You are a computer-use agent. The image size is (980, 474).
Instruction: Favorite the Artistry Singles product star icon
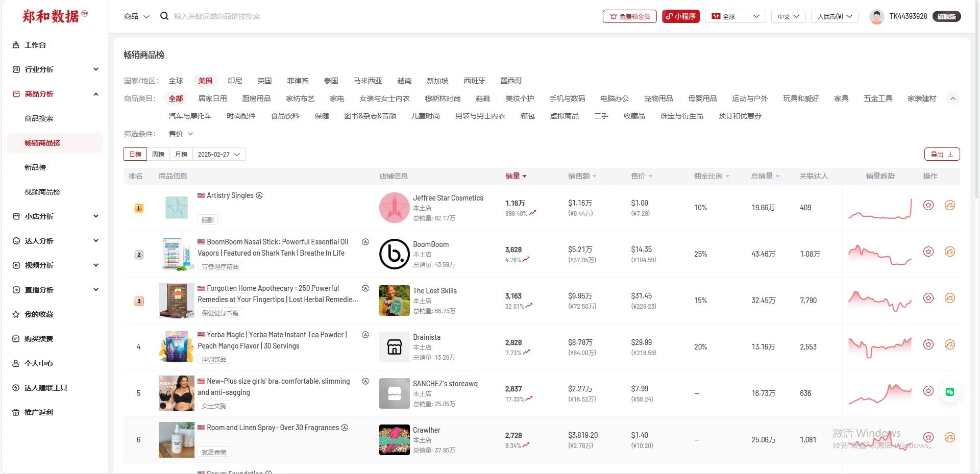[x=928, y=205]
